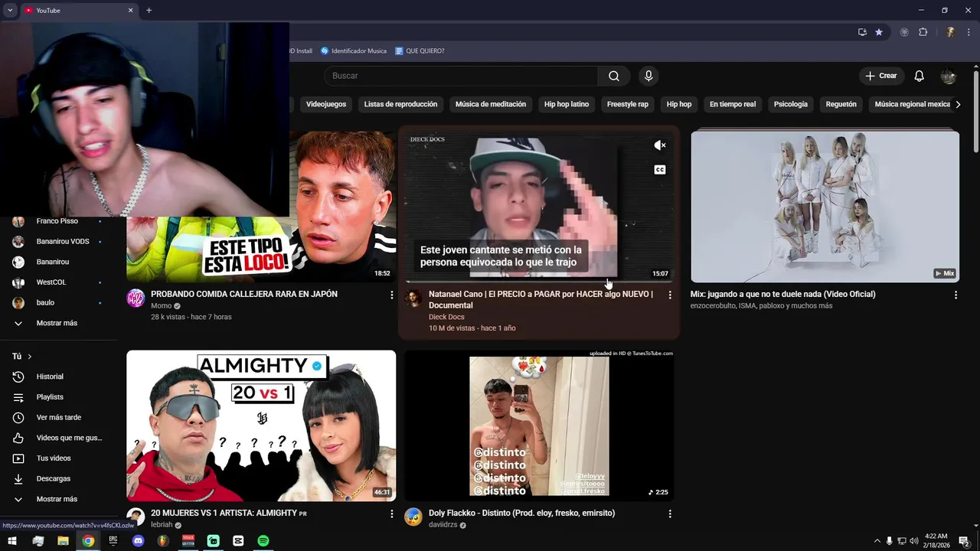Viewport: 980px width, 551px height.
Task: Open the Doly Flackko Distinto thumbnail
Action: point(539,425)
